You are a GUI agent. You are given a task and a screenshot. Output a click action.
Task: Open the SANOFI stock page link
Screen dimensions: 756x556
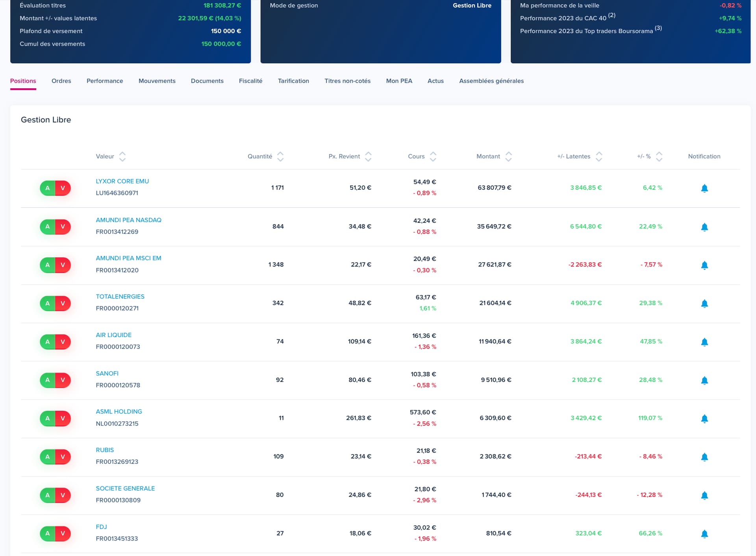click(107, 373)
